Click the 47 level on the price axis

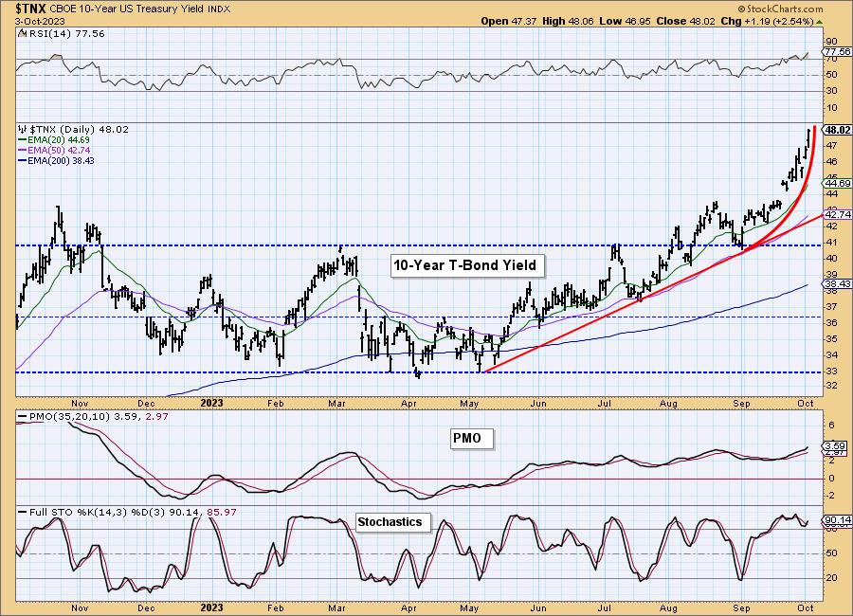832,145
